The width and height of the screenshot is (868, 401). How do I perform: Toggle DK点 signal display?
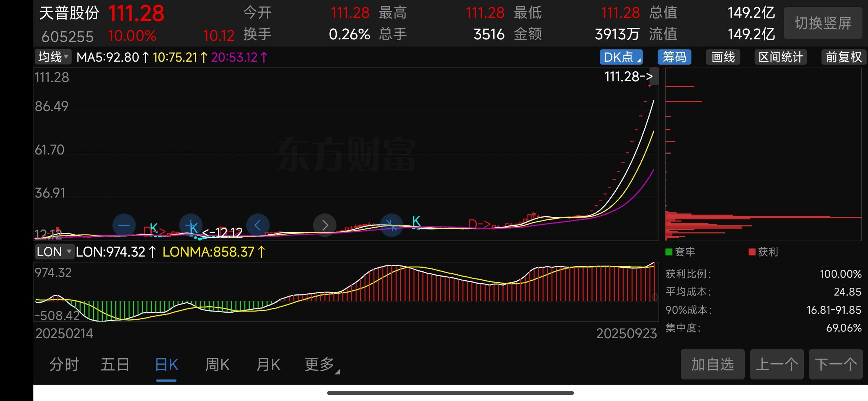(x=621, y=57)
